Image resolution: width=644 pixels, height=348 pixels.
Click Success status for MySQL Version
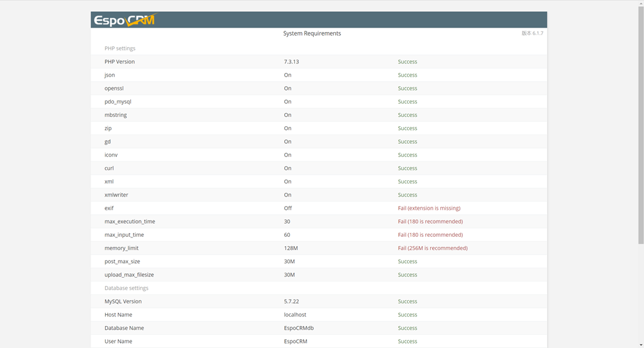click(408, 302)
